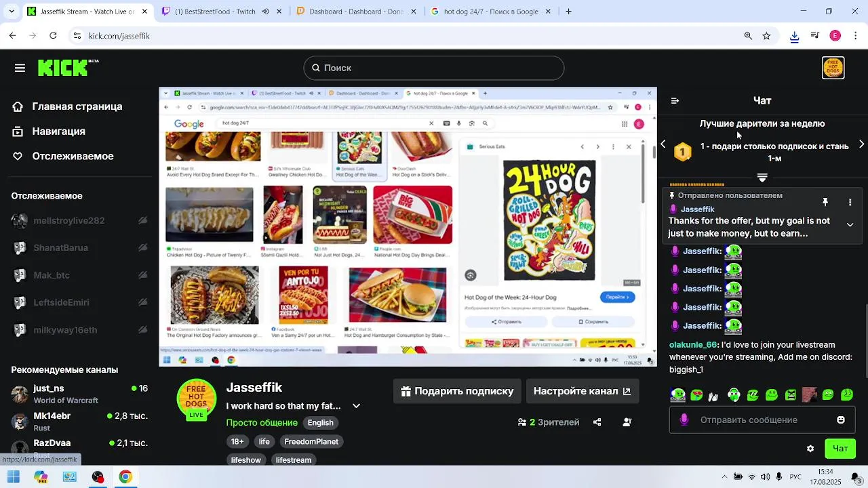Image resolution: width=868 pixels, height=488 pixels.
Task: Click the English language tag
Action: click(x=321, y=422)
